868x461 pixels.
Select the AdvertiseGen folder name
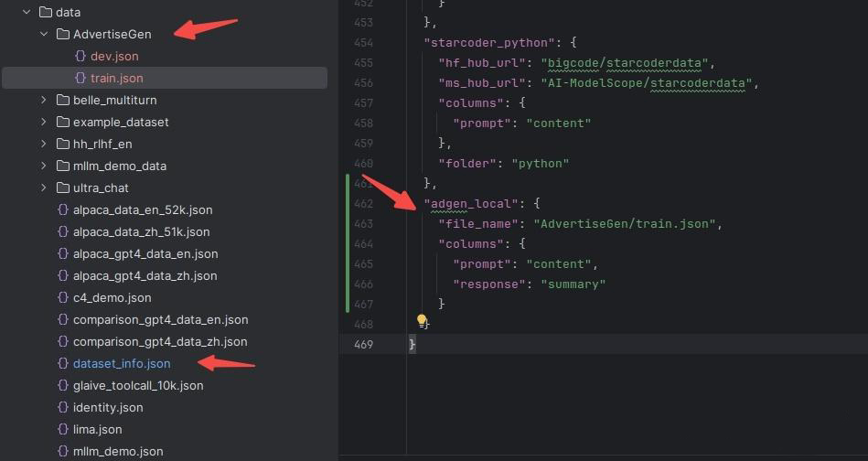(x=113, y=35)
